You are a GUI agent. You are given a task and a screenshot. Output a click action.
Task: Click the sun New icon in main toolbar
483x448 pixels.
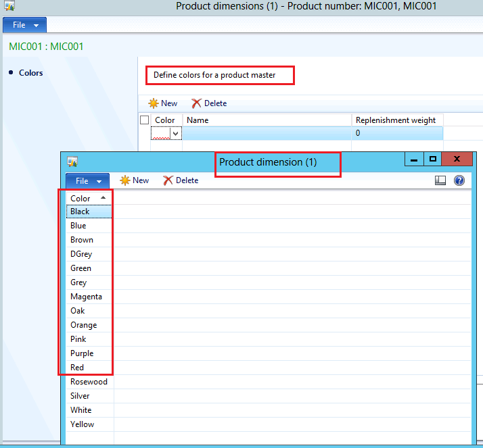153,103
